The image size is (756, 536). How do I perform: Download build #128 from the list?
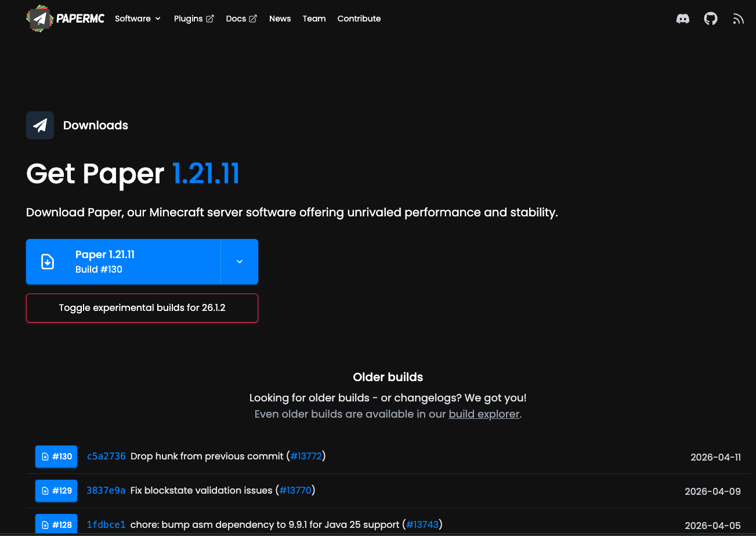(56, 525)
